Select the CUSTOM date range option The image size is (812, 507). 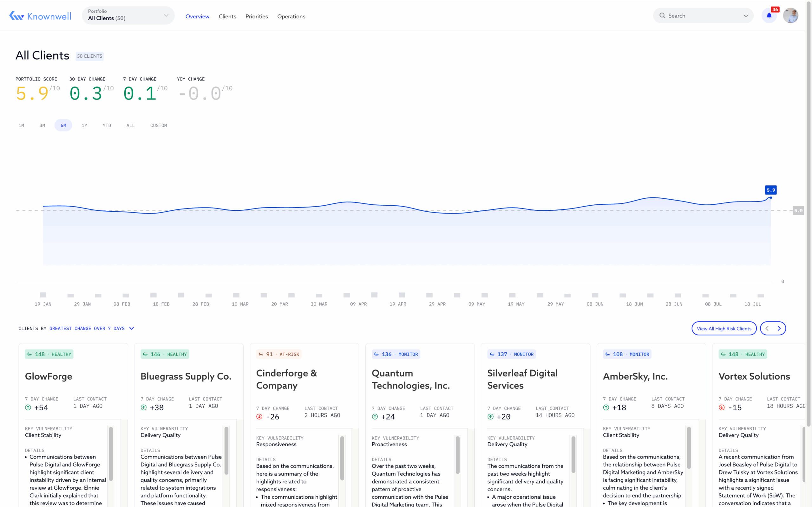pos(158,125)
